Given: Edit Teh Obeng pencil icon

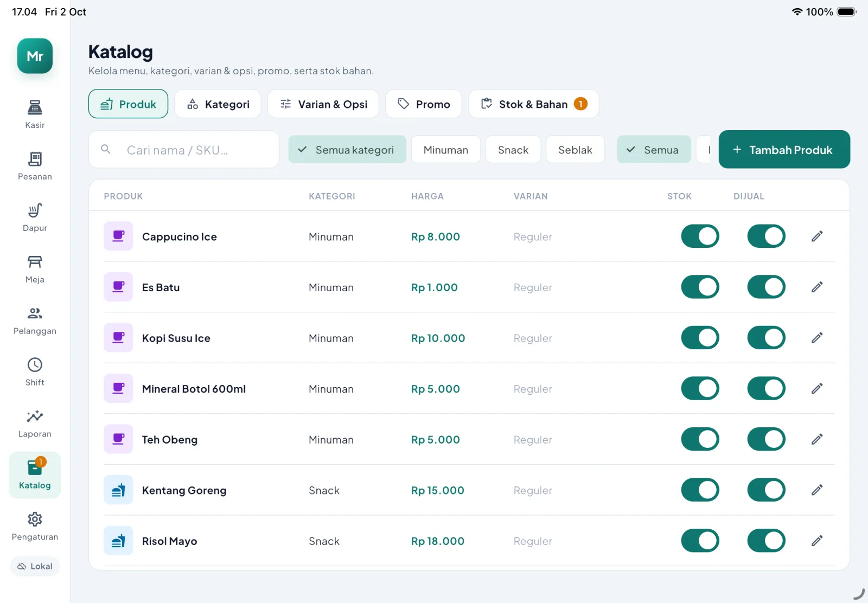Looking at the screenshot, I should point(817,439).
